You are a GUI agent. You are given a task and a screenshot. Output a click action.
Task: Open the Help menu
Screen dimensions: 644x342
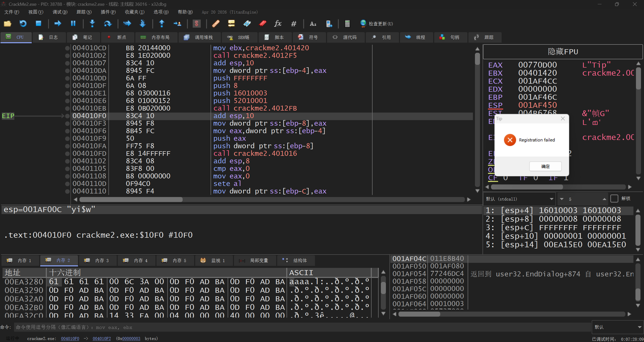point(185,12)
